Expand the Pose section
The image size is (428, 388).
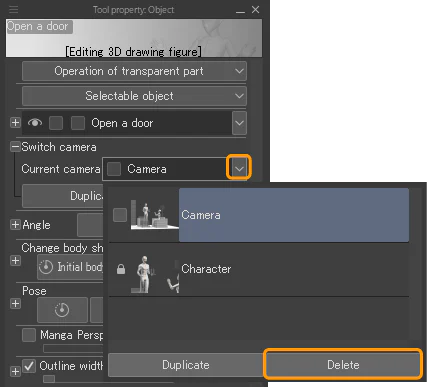15,304
